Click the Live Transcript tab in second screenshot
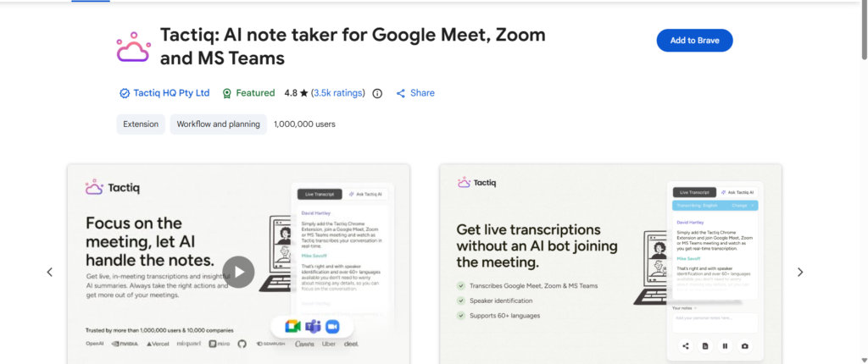 pos(694,193)
